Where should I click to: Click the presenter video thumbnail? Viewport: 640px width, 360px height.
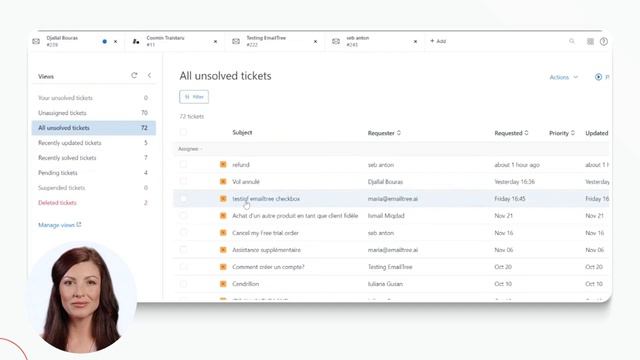pos(81,297)
